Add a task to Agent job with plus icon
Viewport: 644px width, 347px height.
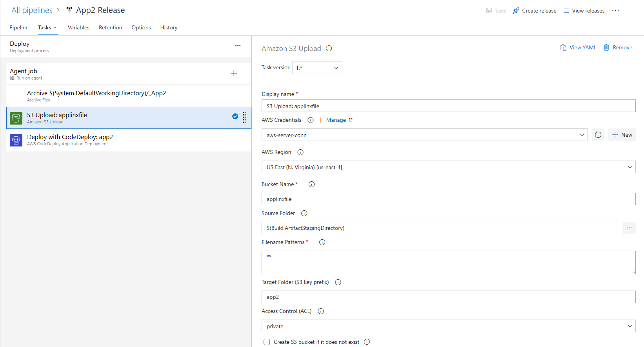point(234,73)
